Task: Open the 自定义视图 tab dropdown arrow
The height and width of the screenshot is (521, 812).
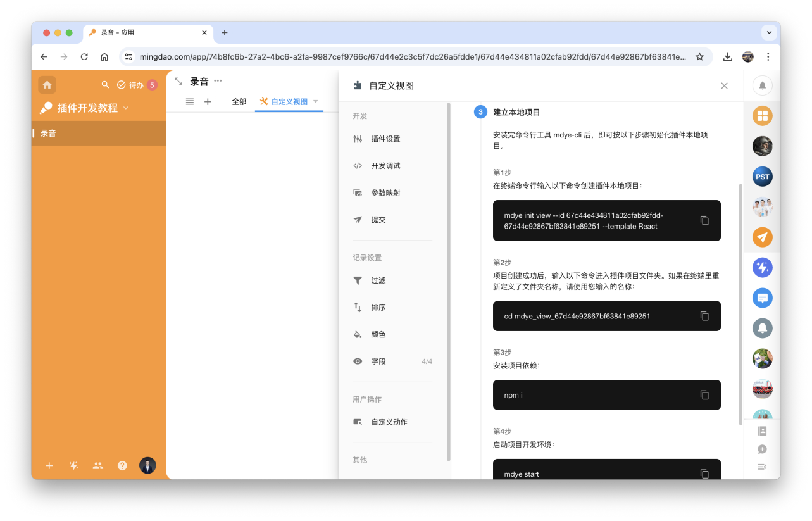Action: point(316,101)
